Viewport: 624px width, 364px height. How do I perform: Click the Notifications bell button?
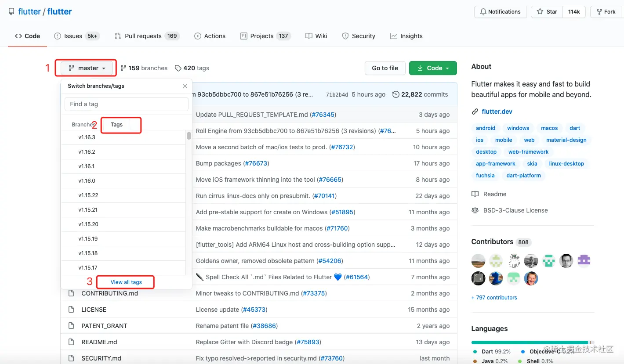point(500,12)
